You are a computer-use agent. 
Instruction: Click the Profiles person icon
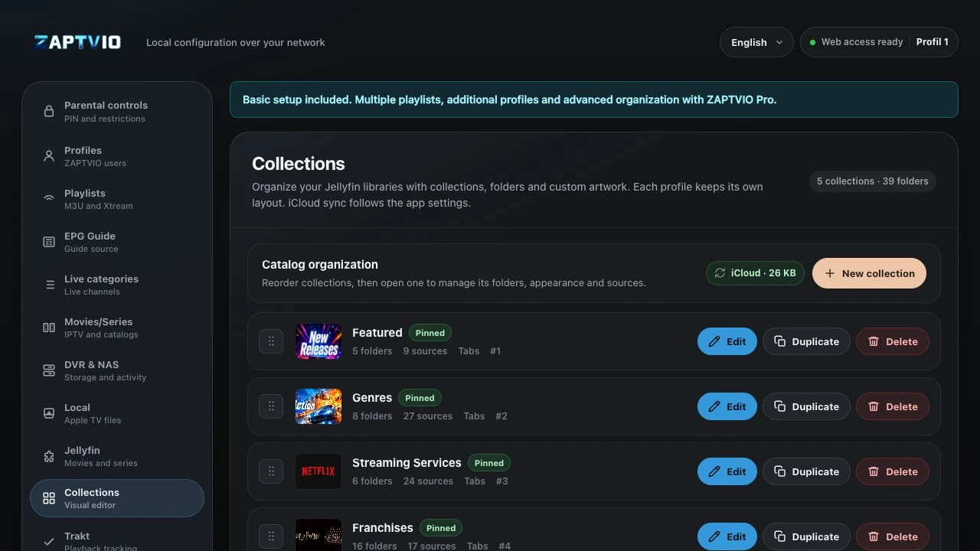pos(49,156)
